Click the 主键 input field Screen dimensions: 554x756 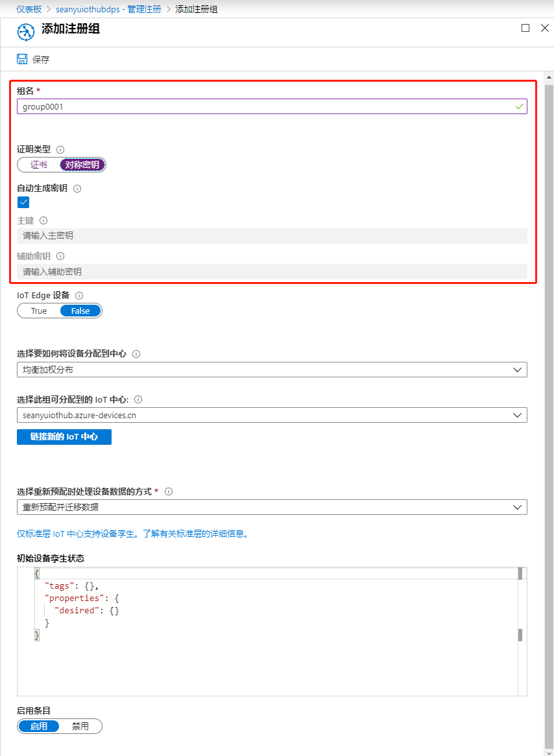[x=272, y=236]
